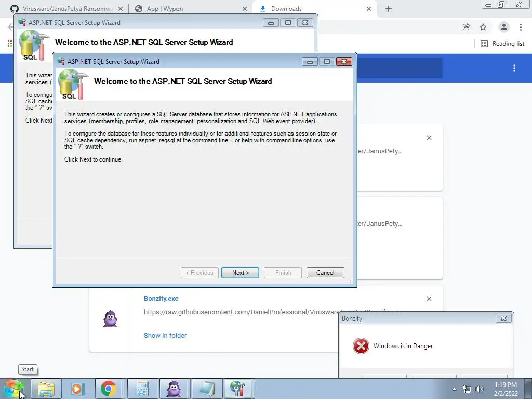Minimize the front Setup Wizard window

[310, 62]
